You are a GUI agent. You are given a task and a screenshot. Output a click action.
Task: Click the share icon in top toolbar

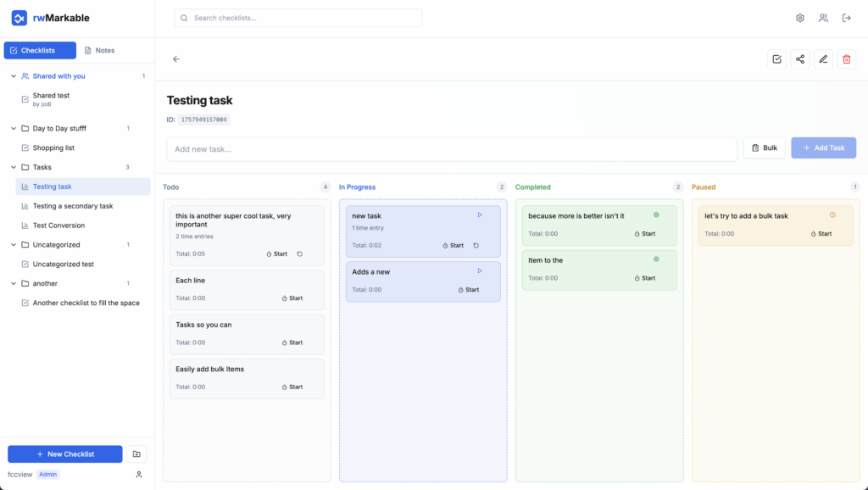pyautogui.click(x=799, y=59)
